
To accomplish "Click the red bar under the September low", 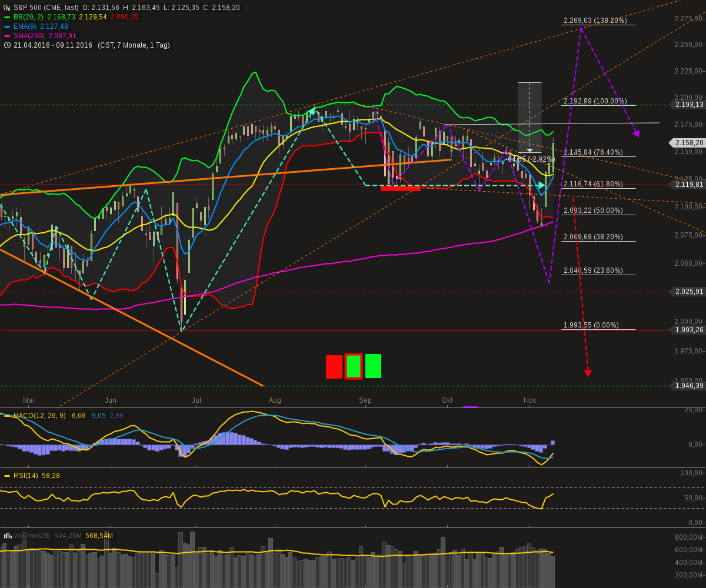I will (x=401, y=189).
